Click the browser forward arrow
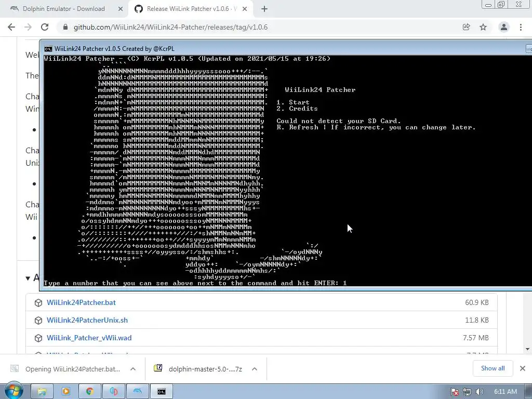The image size is (532, 399). [28, 27]
